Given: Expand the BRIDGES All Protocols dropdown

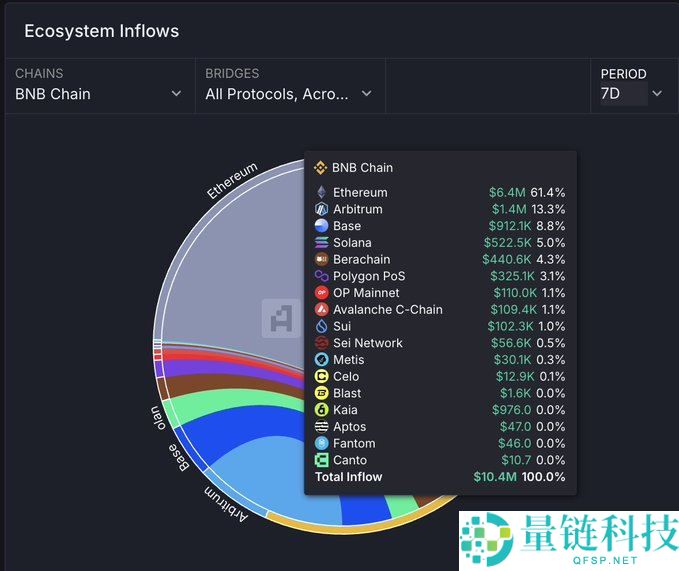Looking at the screenshot, I should click(290, 86).
